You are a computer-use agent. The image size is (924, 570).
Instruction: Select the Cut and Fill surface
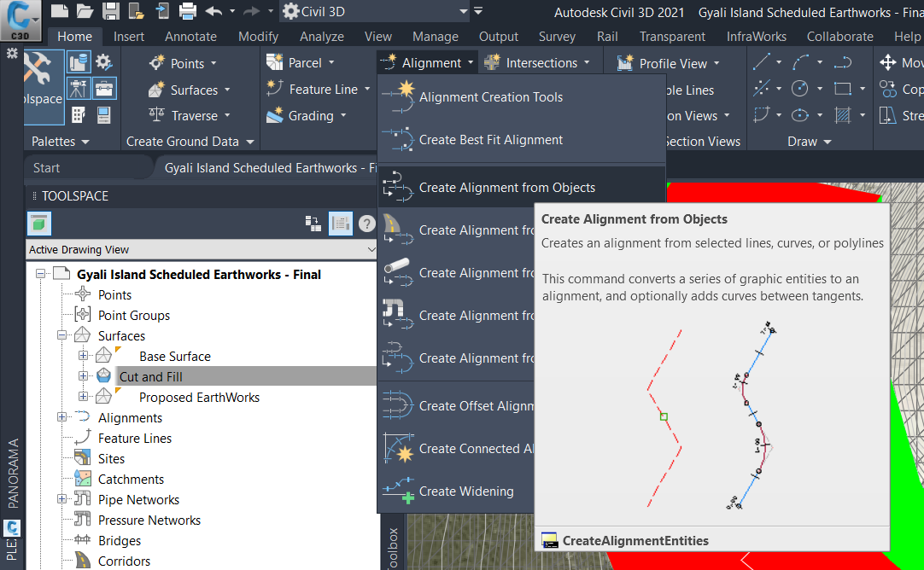tap(151, 377)
